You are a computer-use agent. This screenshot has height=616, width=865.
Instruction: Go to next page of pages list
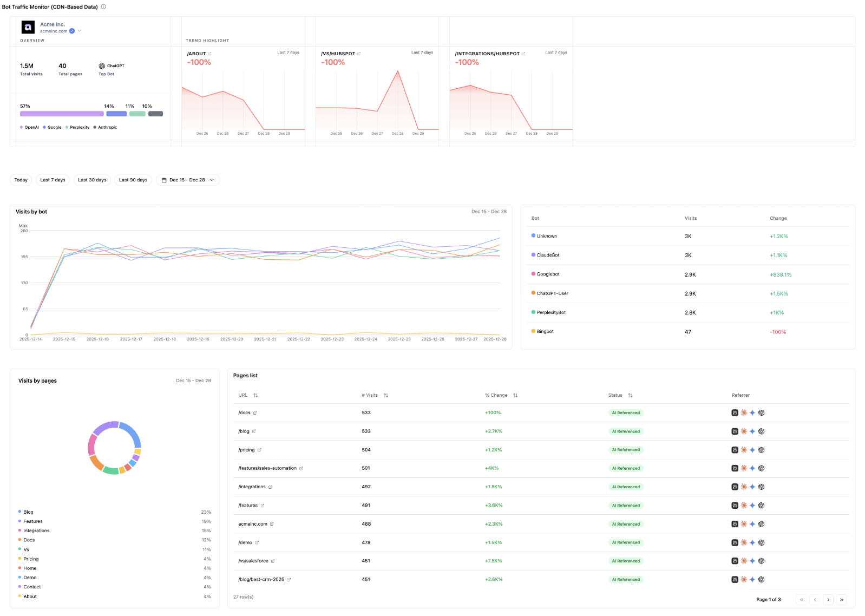tap(828, 600)
